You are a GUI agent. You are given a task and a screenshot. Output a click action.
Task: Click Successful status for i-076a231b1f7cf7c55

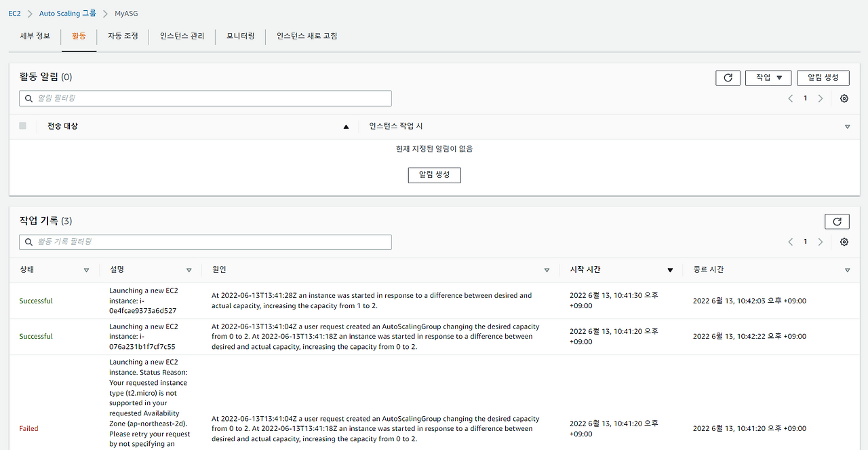click(36, 336)
